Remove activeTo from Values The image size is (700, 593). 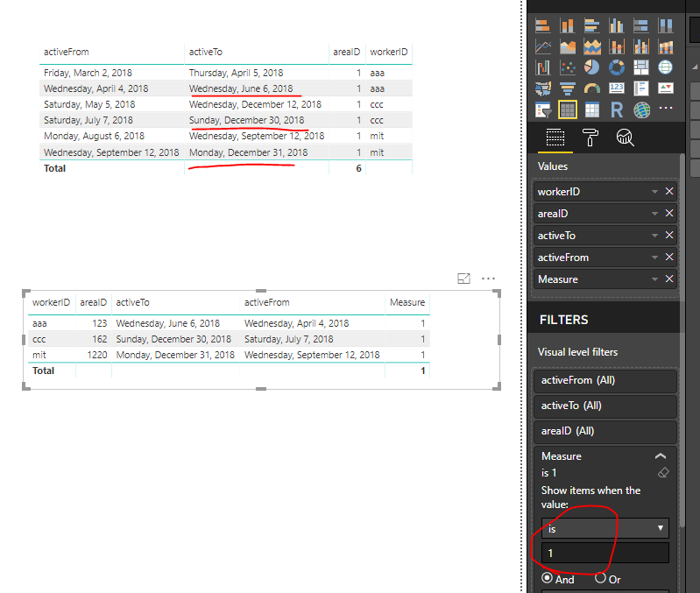click(x=669, y=235)
